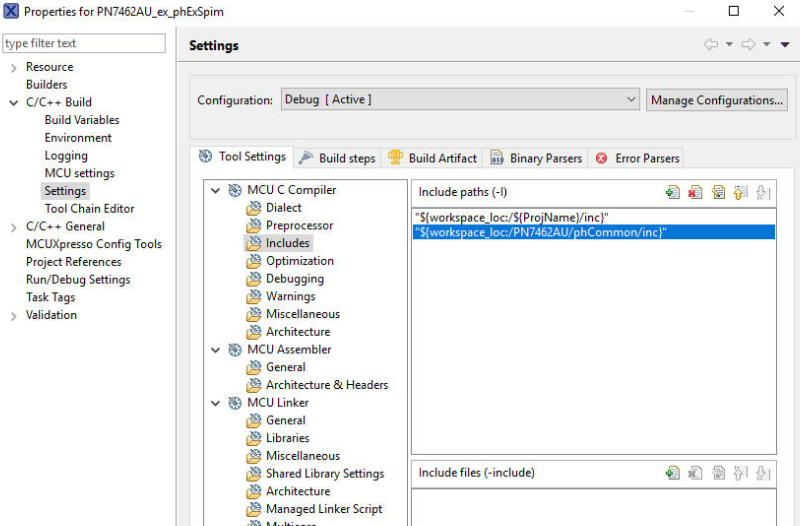Image resolution: width=800 pixels, height=526 pixels.
Task: Select Settings under C/C++ Build
Action: click(x=65, y=191)
